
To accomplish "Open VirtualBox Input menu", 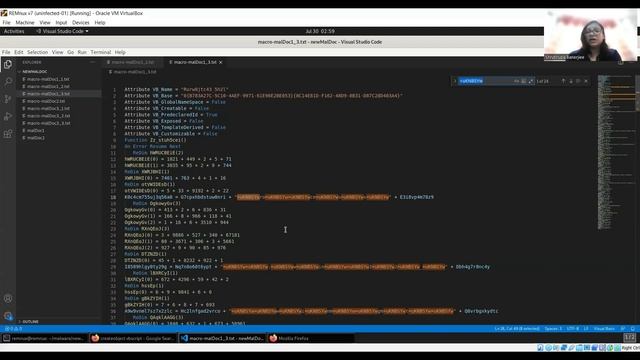I will [61, 22].
